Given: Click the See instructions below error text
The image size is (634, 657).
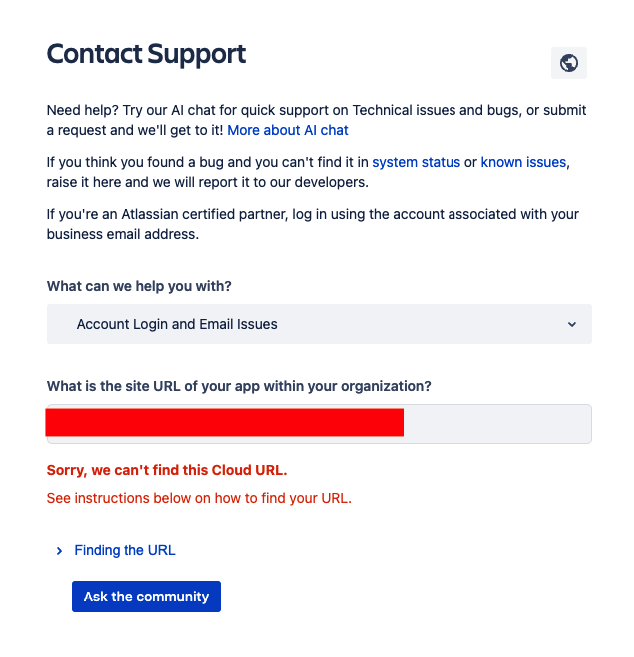Looking at the screenshot, I should tap(199, 498).
